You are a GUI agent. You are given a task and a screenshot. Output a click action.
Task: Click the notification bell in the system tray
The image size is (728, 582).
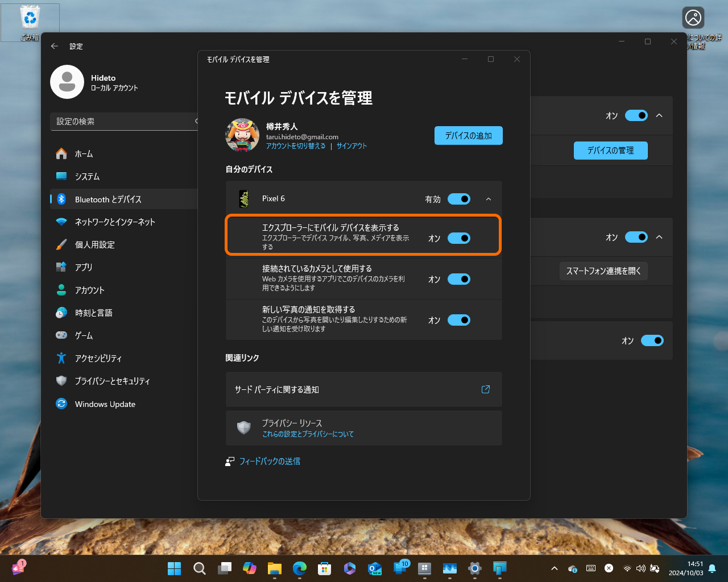[713, 568]
